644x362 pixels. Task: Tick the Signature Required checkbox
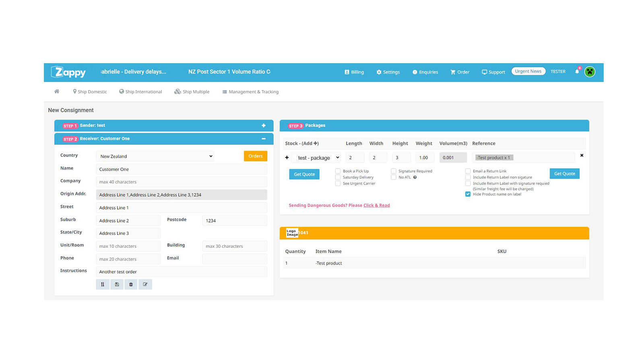click(394, 171)
